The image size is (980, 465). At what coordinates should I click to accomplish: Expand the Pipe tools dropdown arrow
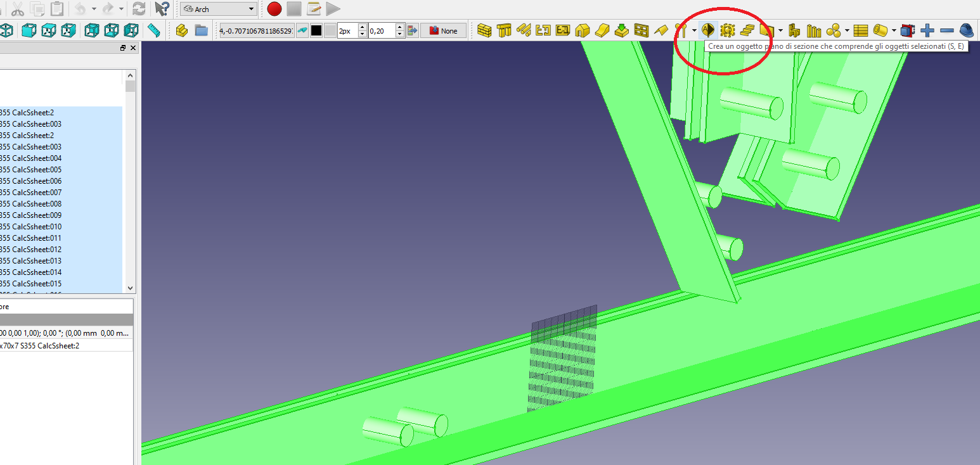pos(894,30)
